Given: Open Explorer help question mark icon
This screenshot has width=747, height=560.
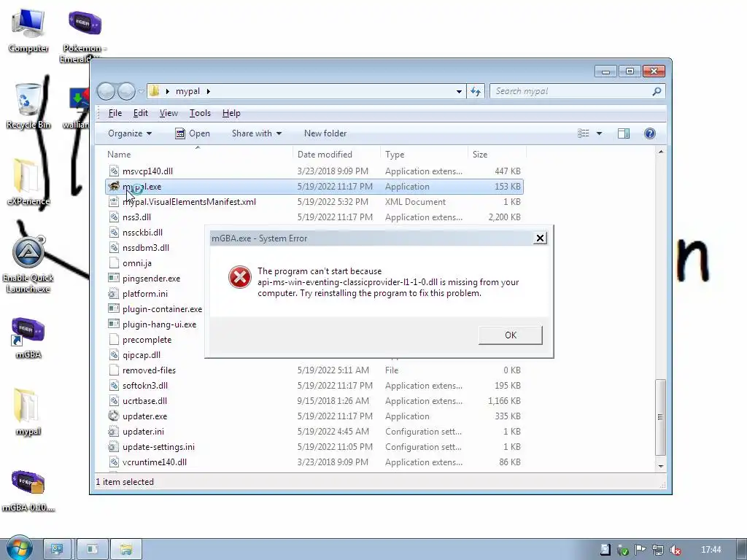Looking at the screenshot, I should tap(649, 133).
